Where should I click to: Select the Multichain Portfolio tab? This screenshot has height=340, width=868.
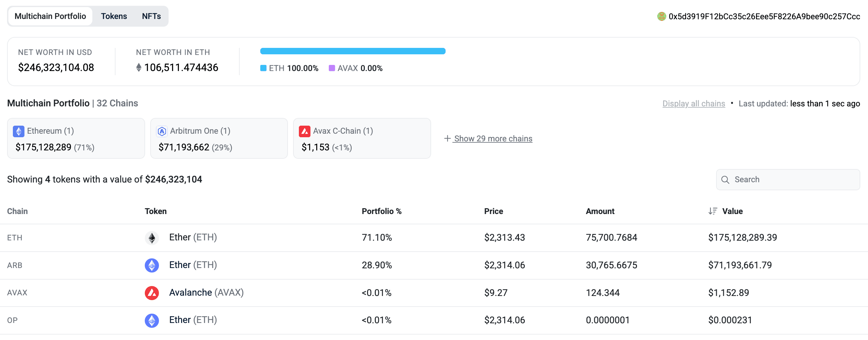[50, 16]
